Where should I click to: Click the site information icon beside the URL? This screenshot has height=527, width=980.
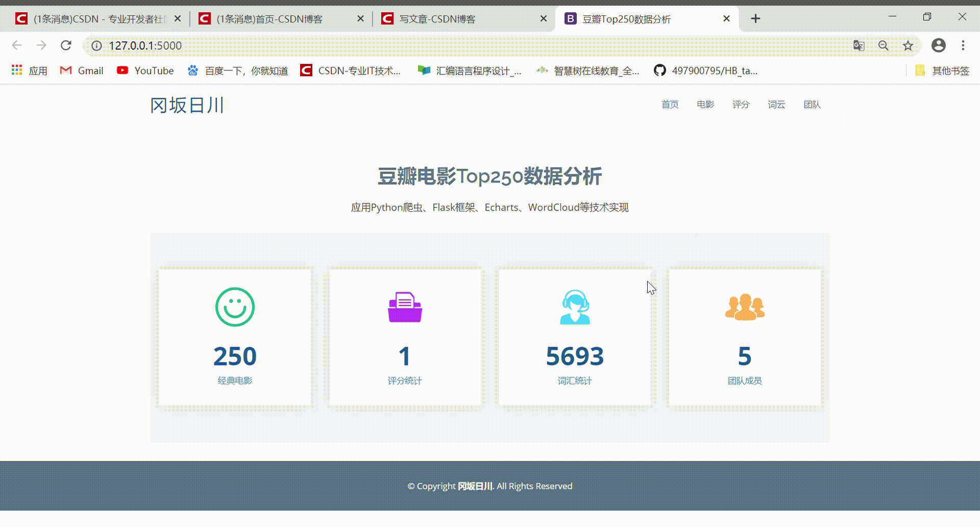pos(96,45)
